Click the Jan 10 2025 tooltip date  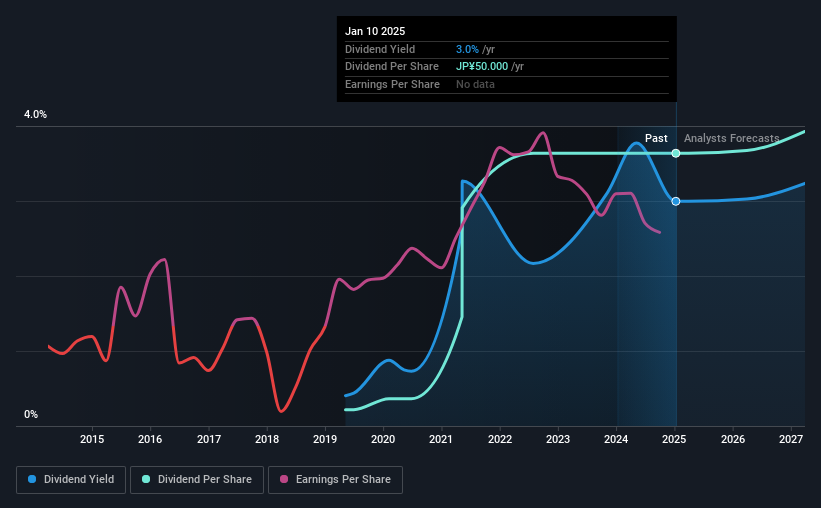tap(375, 31)
